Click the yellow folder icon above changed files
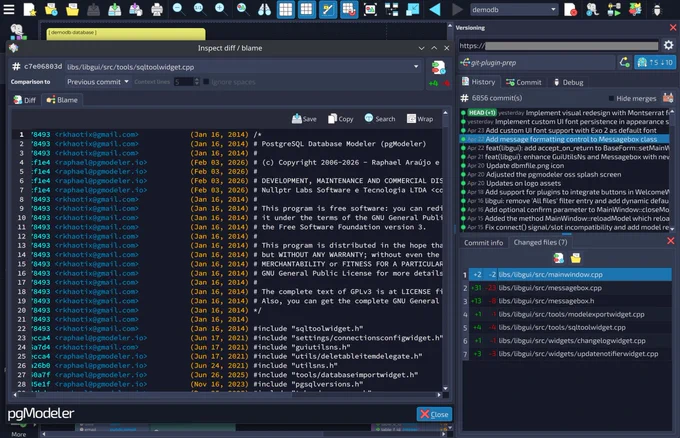Screen dimensions: 680x438 click(x=576, y=258)
